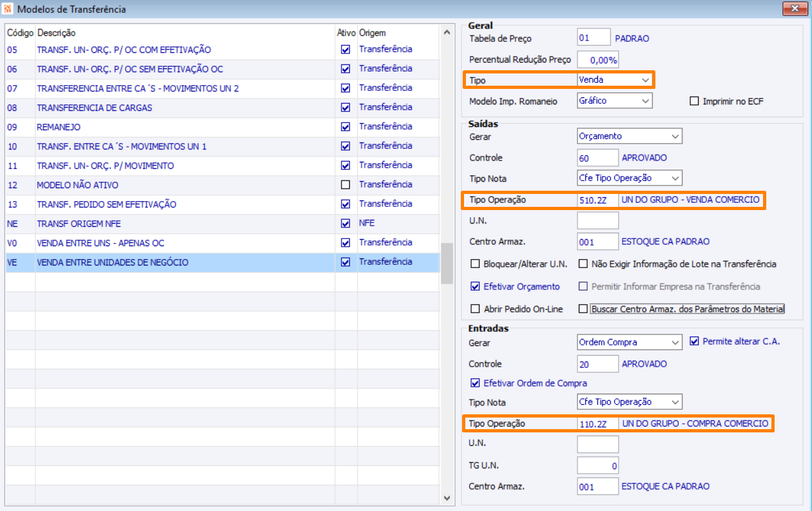Viewport: 812px width, 511px height.
Task: Click the Origem column header
Action: coord(398,33)
